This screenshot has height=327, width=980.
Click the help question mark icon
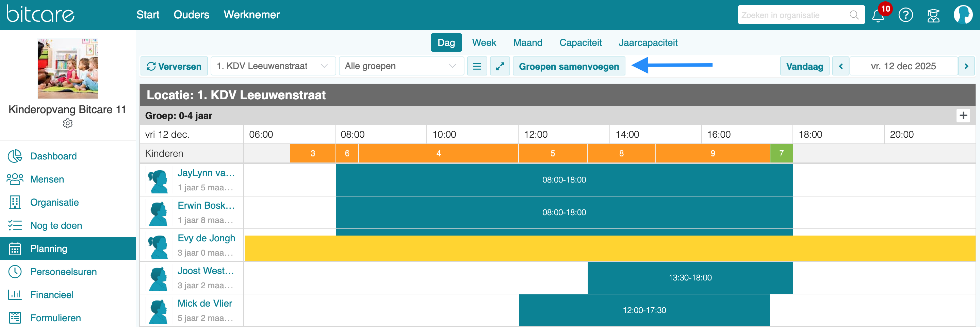point(905,15)
